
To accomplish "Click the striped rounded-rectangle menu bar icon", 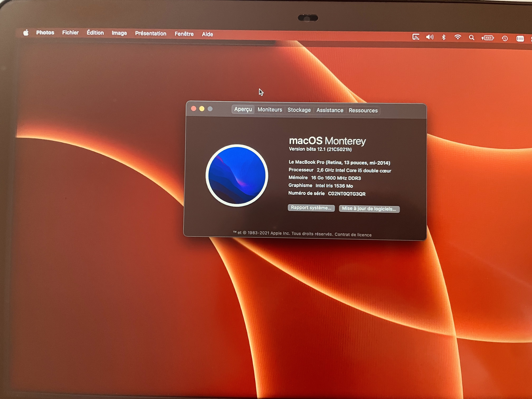I will click(x=520, y=39).
